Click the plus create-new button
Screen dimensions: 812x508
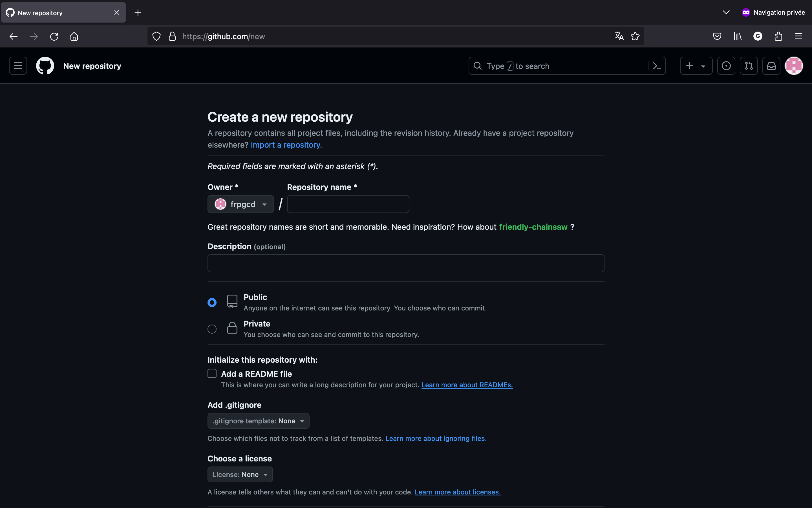pos(689,66)
